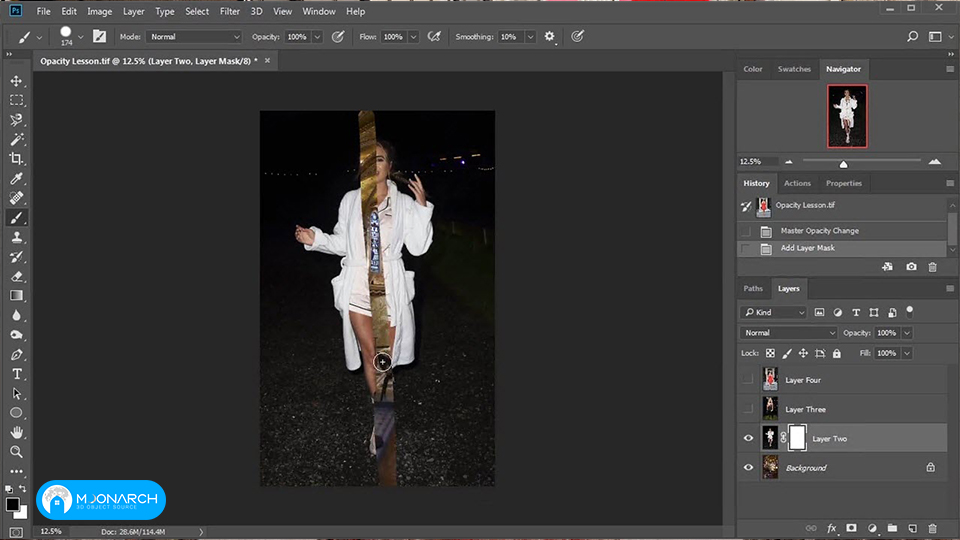Enable airbrush-style build-up toggle

tap(434, 37)
